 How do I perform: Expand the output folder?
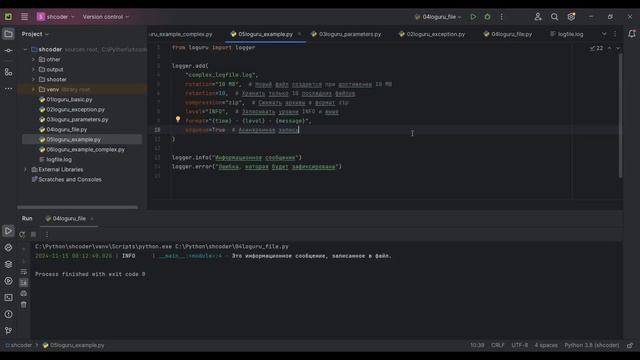33,69
